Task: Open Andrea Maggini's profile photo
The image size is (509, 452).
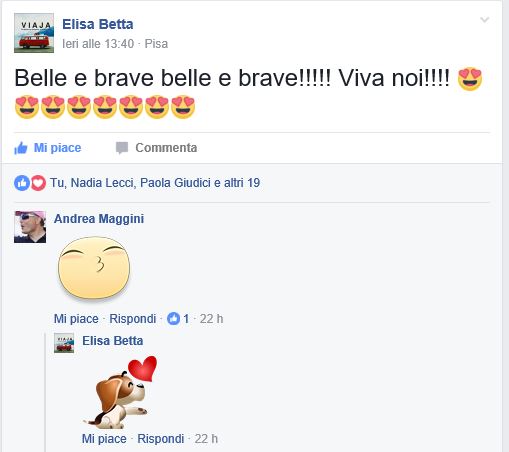Action: (30, 227)
